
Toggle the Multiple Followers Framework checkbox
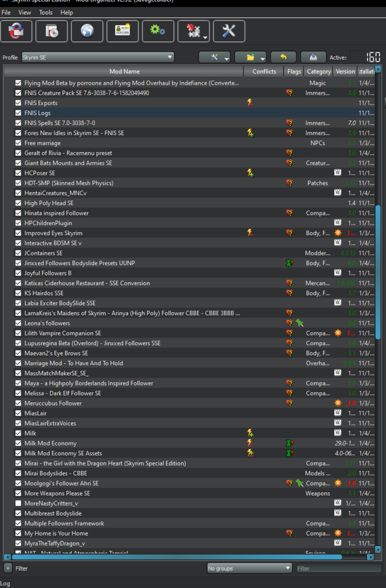[18, 523]
